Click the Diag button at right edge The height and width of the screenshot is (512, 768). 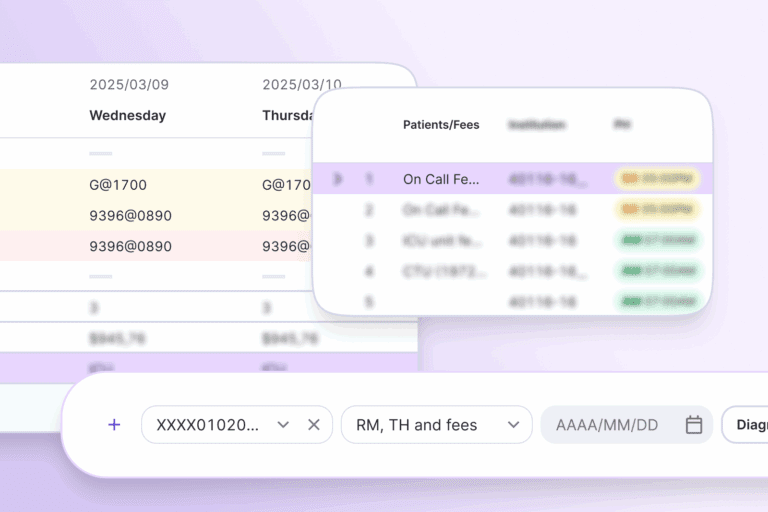[x=745, y=425]
